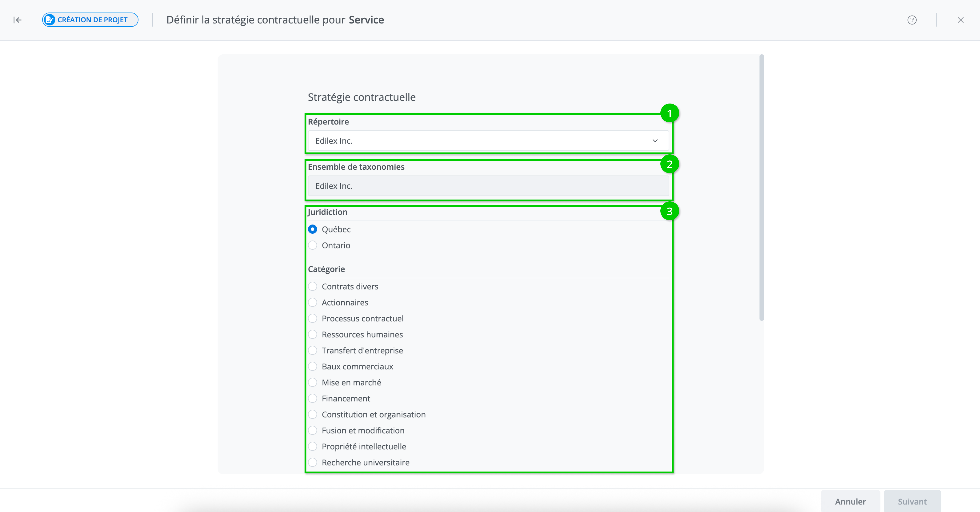Image resolution: width=980 pixels, height=512 pixels.
Task: Click the form's vertical scrollbar
Action: (x=761, y=188)
